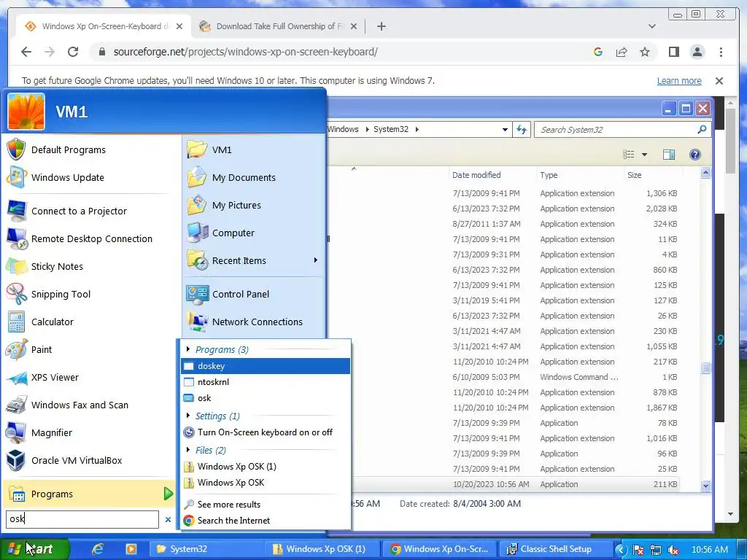Expand Recent Items submenu arrow
This screenshot has width=747, height=560.
tap(315, 260)
